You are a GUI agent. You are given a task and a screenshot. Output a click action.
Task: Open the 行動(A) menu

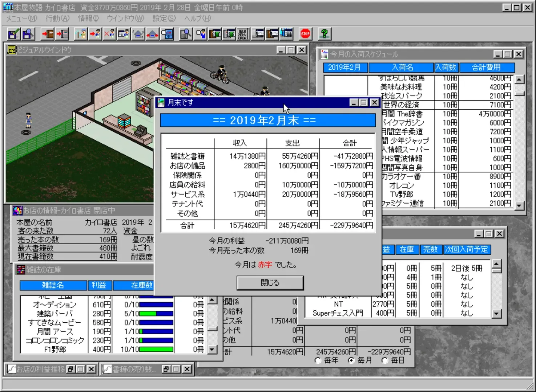click(x=57, y=18)
